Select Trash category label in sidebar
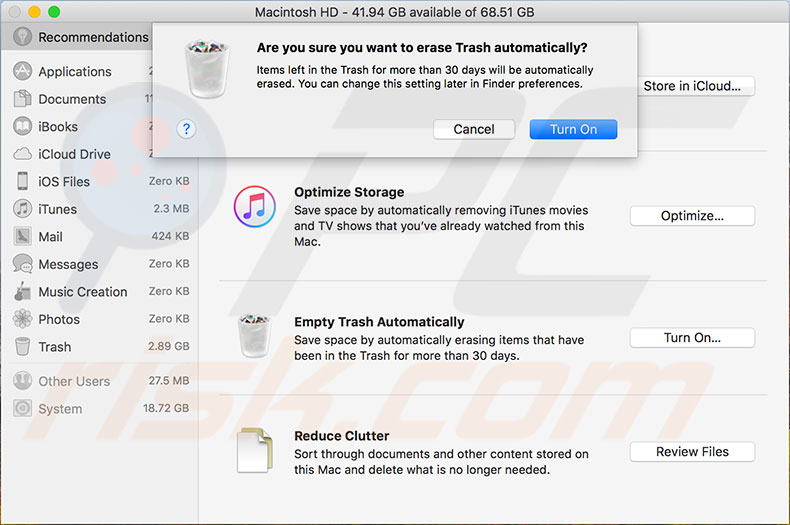The image size is (790, 525). pyautogui.click(x=54, y=347)
